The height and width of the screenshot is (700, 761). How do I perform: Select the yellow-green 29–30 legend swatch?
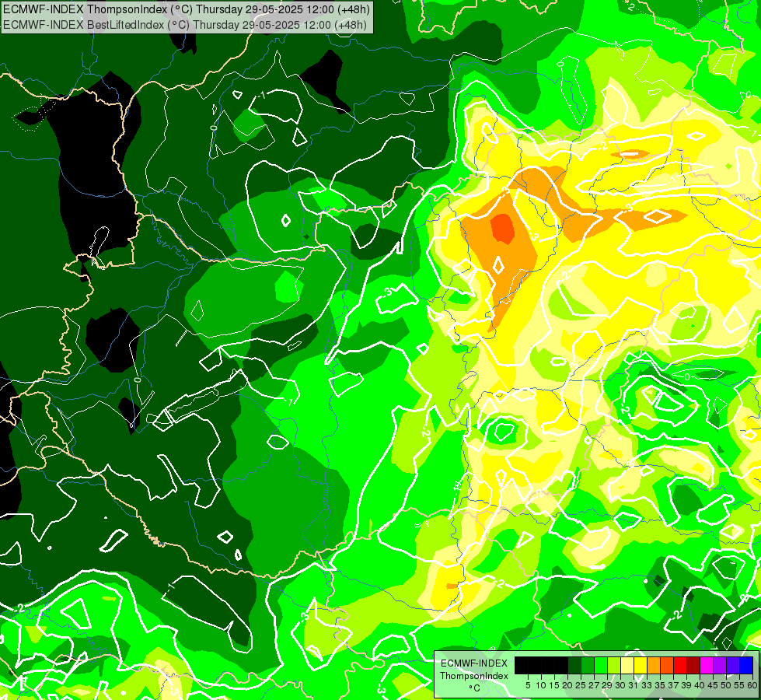tap(614, 665)
